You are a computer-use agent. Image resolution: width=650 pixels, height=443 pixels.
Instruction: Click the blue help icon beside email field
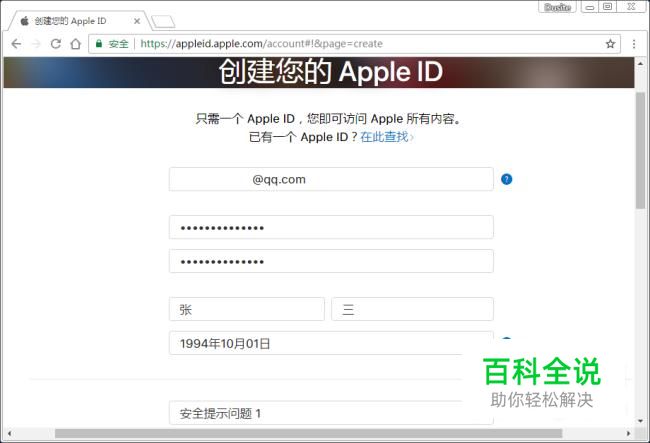point(507,179)
